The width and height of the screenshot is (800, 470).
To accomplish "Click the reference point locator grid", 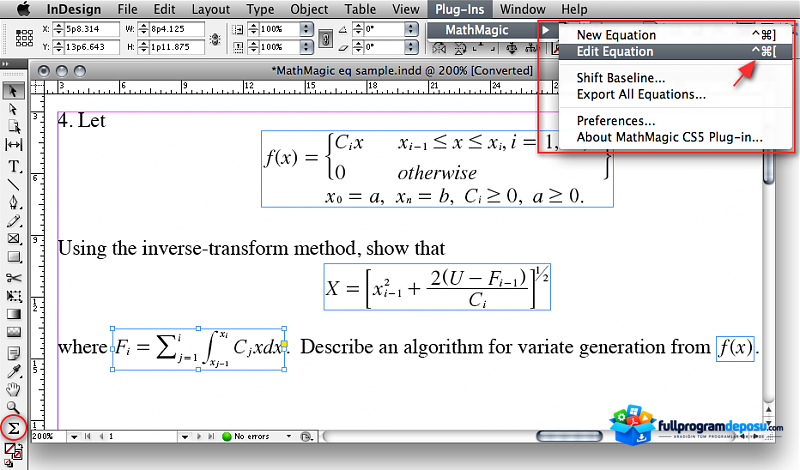I will click(24, 38).
